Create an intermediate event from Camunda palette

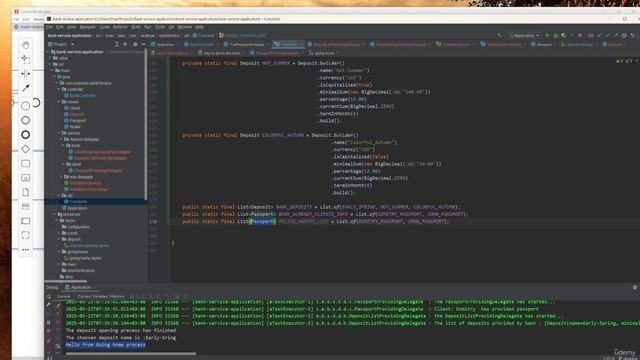tap(25, 120)
